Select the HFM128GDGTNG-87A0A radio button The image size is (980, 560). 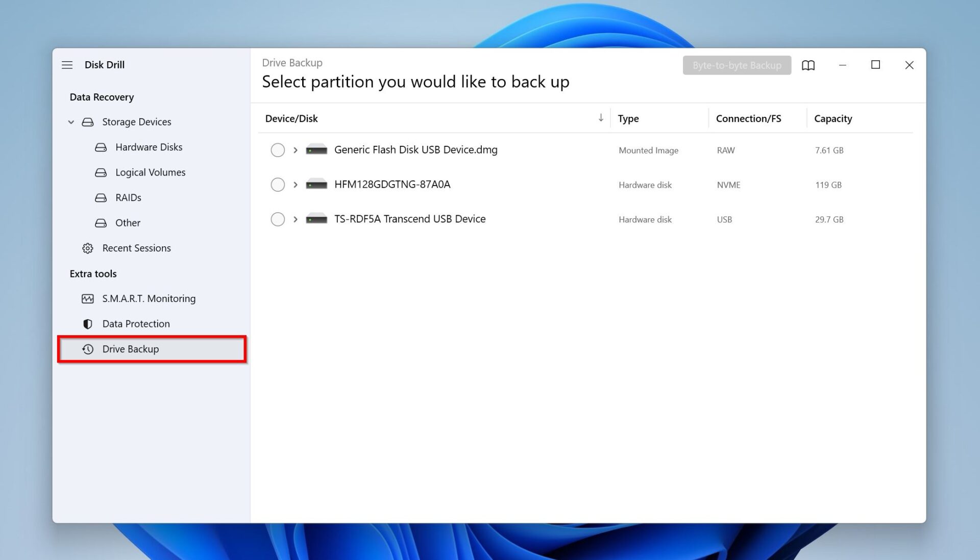pyautogui.click(x=278, y=185)
